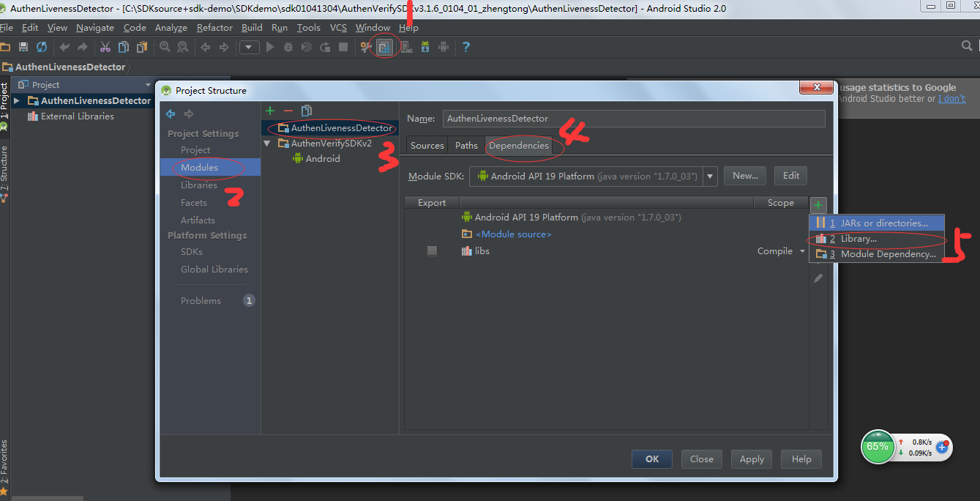Choose Module Dependency from popup
This screenshot has height=501, width=980.
pyautogui.click(x=877, y=254)
